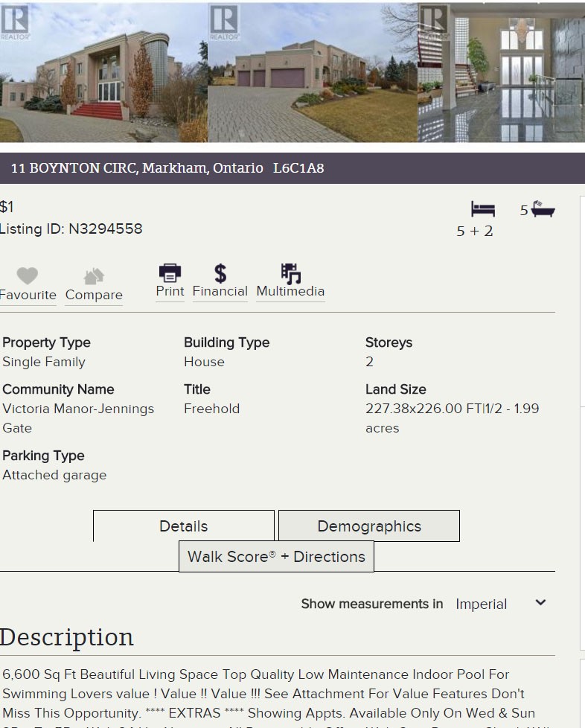Click the Compare houses icon
Screen dimensions: 585x728
coord(94,275)
